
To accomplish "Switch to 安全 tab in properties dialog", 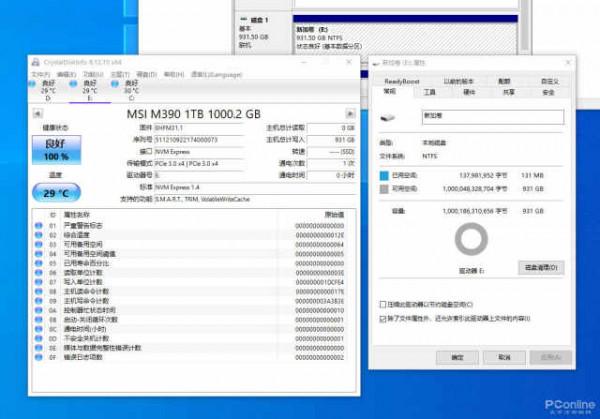I will coord(548,92).
